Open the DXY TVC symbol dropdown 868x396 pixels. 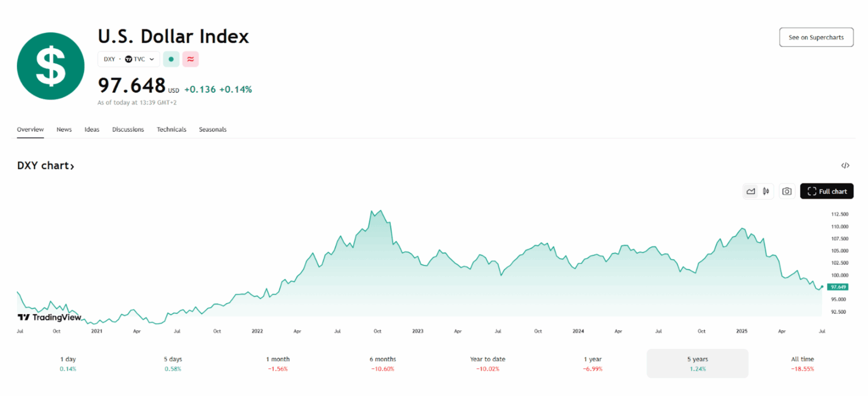pos(129,59)
